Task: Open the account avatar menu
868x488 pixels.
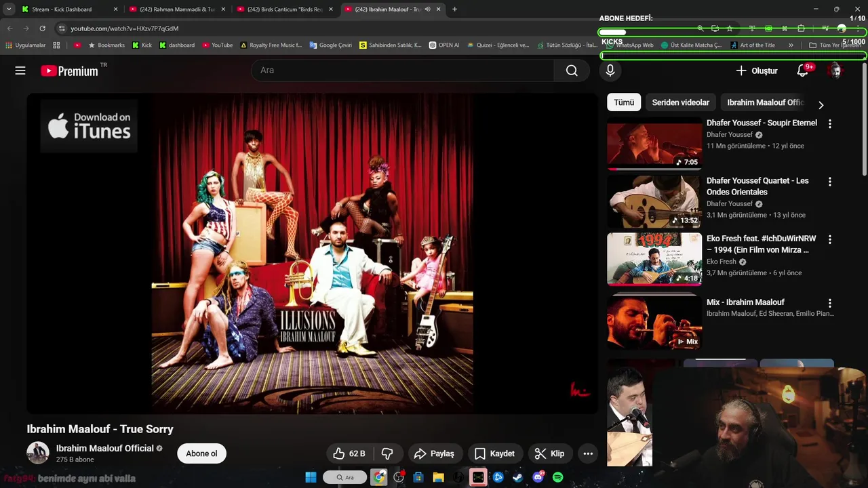Action: (835, 70)
